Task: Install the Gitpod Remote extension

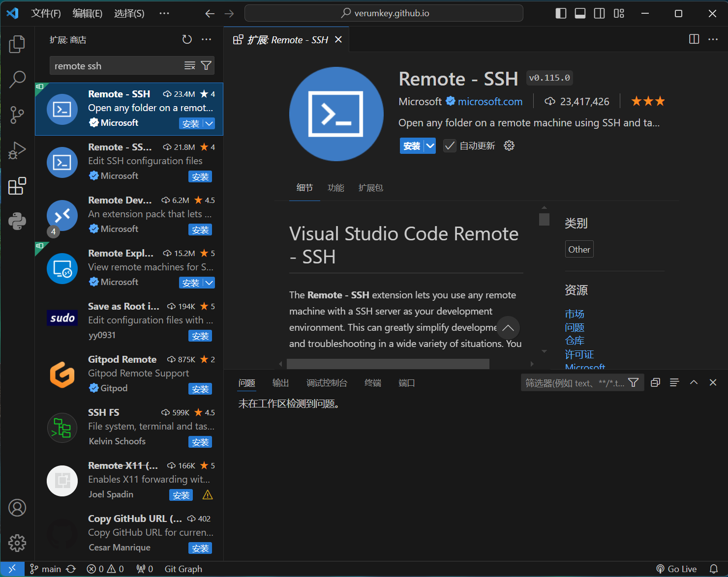Action: pos(200,389)
